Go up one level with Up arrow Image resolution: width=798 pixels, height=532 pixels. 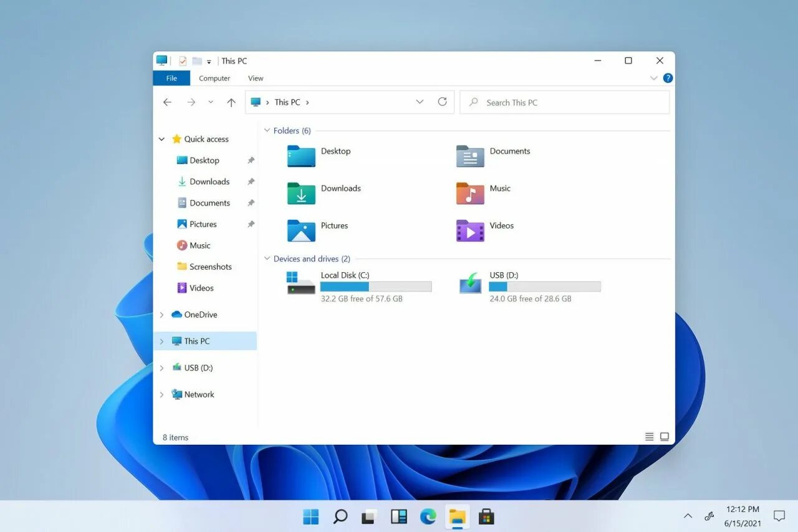point(231,102)
